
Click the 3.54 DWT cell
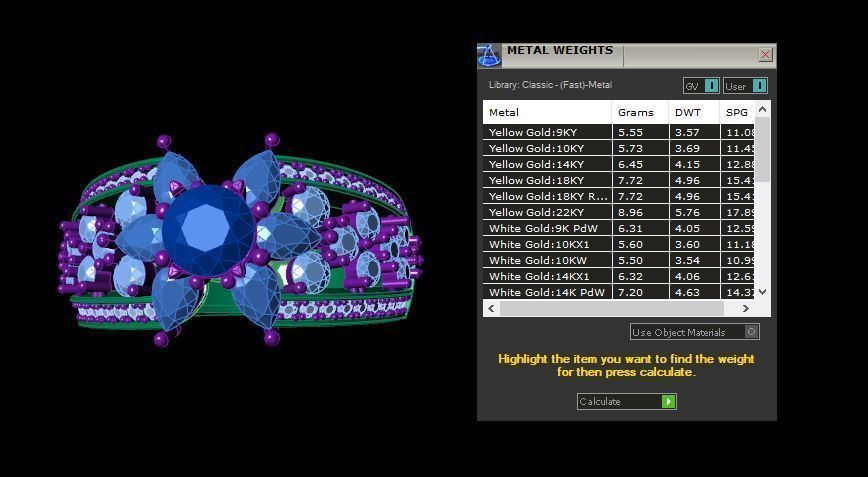pos(694,260)
